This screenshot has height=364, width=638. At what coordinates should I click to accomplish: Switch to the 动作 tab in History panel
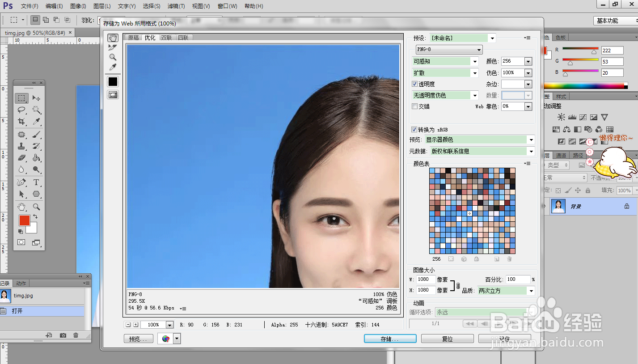point(21,283)
